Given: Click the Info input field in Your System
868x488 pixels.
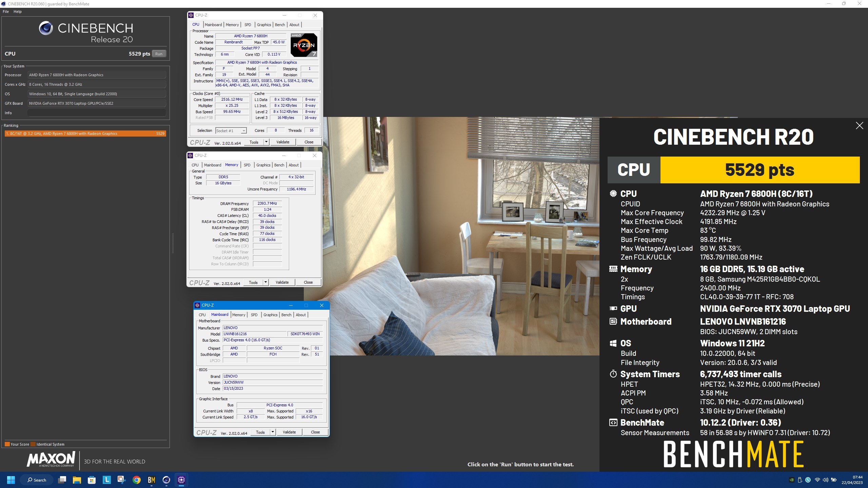Looking at the screenshot, I should pyautogui.click(x=97, y=113).
